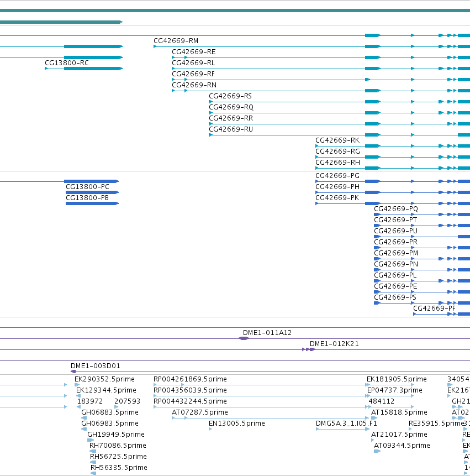
Task: Click EST label RP004356039.5prime
Action: [x=190, y=390]
